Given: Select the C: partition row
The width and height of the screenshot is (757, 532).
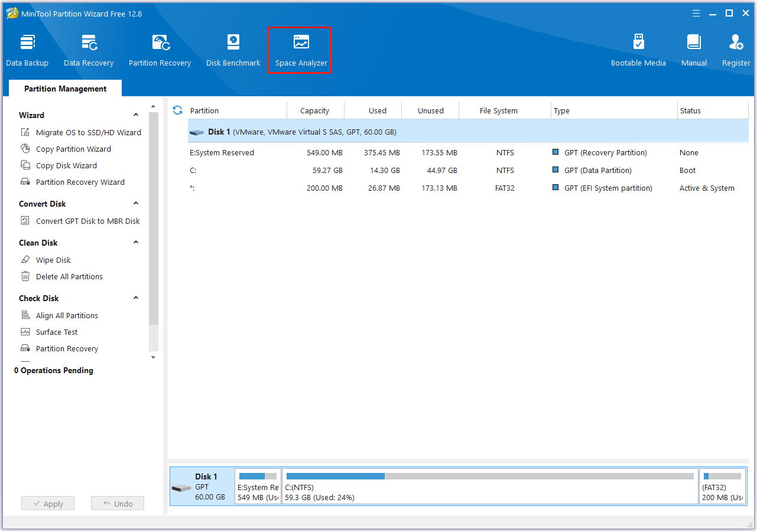Looking at the screenshot, I should point(468,170).
